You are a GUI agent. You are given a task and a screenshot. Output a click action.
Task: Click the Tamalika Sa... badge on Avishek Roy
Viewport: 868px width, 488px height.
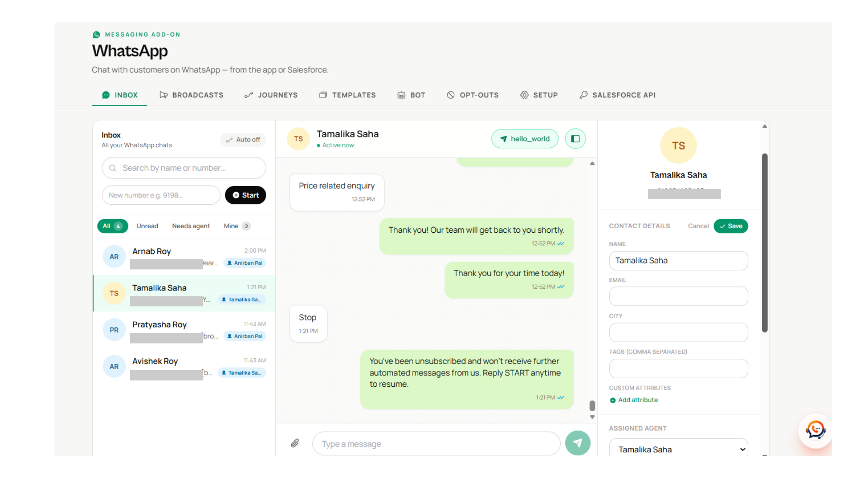tap(242, 373)
